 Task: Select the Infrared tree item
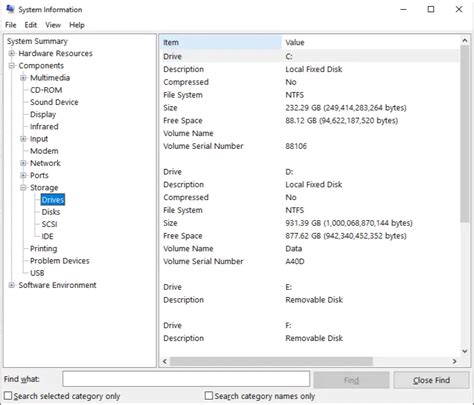pyautogui.click(x=44, y=127)
